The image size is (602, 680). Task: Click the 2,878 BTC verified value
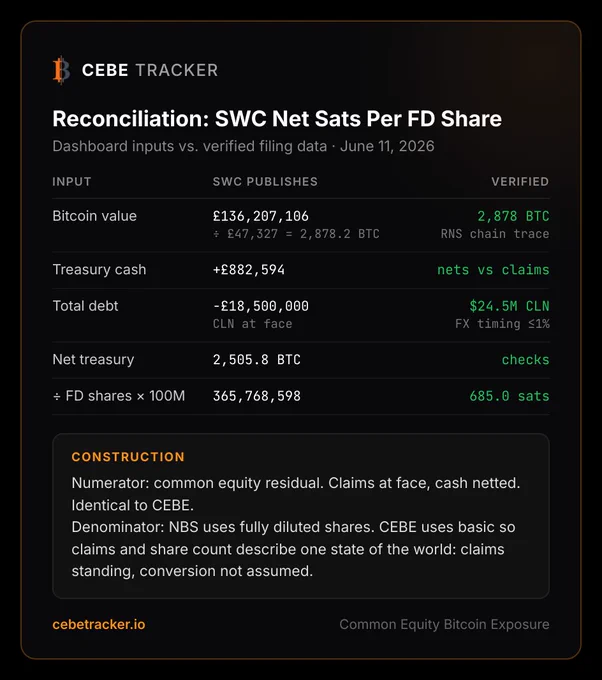click(513, 216)
